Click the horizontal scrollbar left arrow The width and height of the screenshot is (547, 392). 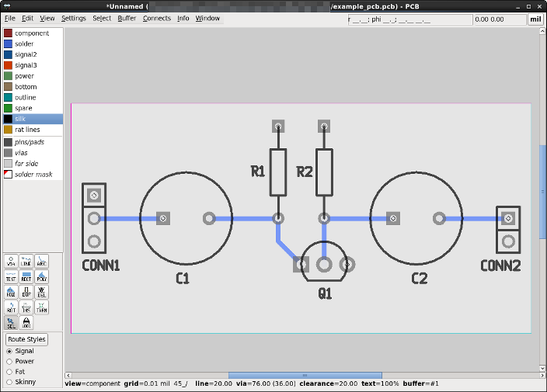[x=68, y=375]
